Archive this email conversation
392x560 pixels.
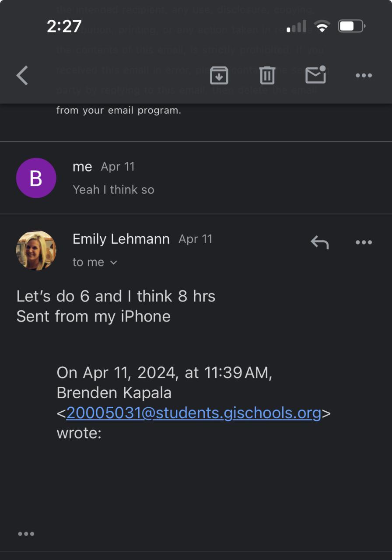pos(219,76)
